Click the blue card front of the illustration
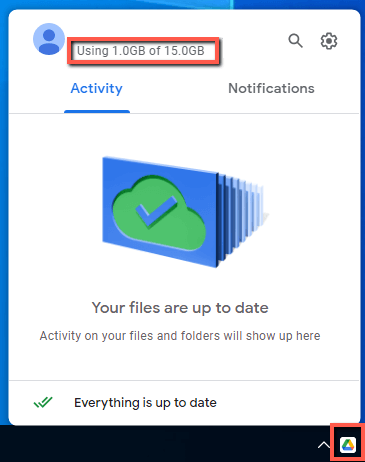This screenshot has height=462, width=365. point(160,212)
